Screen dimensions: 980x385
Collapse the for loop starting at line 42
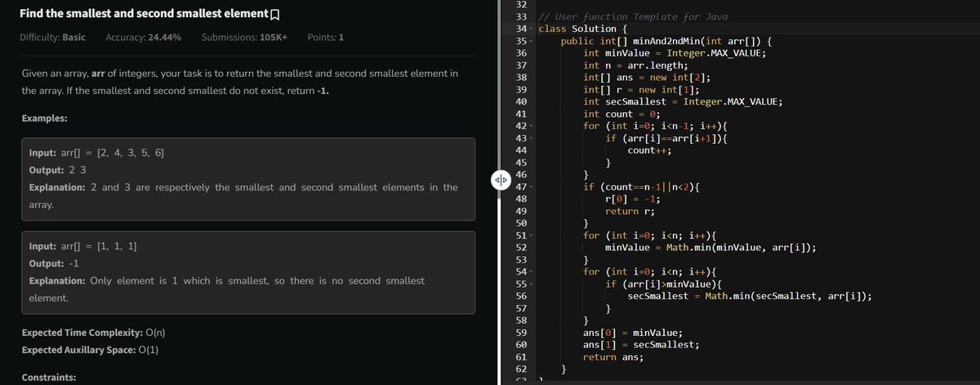pos(532,126)
